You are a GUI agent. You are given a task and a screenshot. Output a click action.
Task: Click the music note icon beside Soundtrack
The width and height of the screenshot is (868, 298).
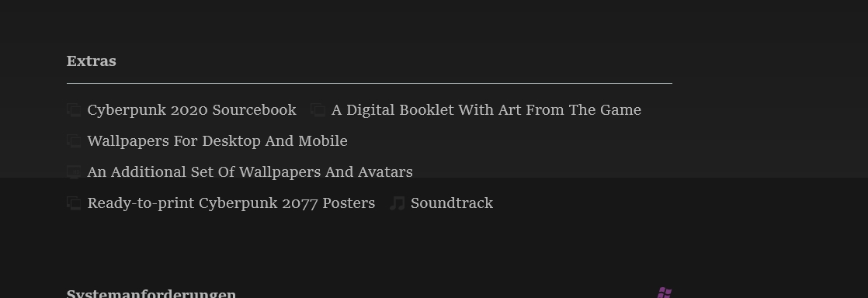[x=397, y=203]
